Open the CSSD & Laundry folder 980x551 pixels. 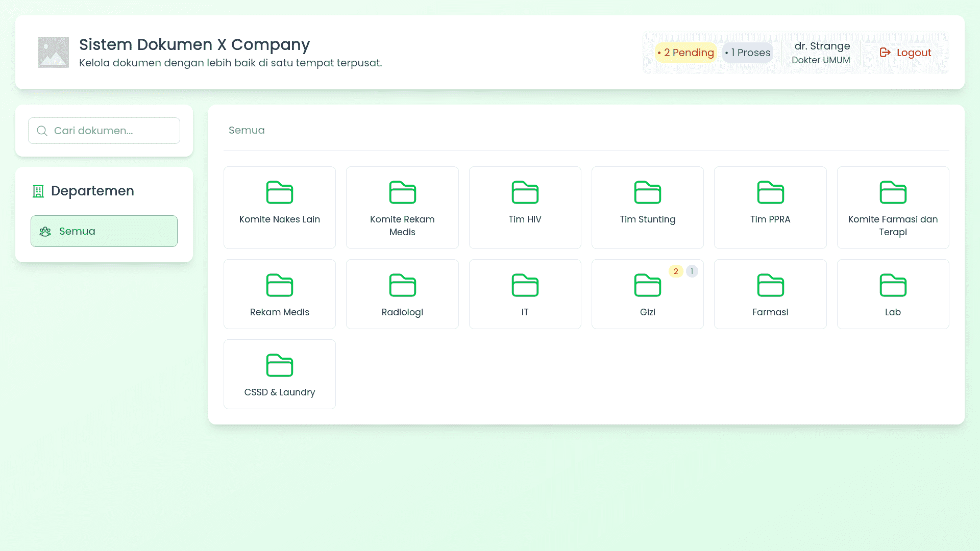pyautogui.click(x=279, y=374)
